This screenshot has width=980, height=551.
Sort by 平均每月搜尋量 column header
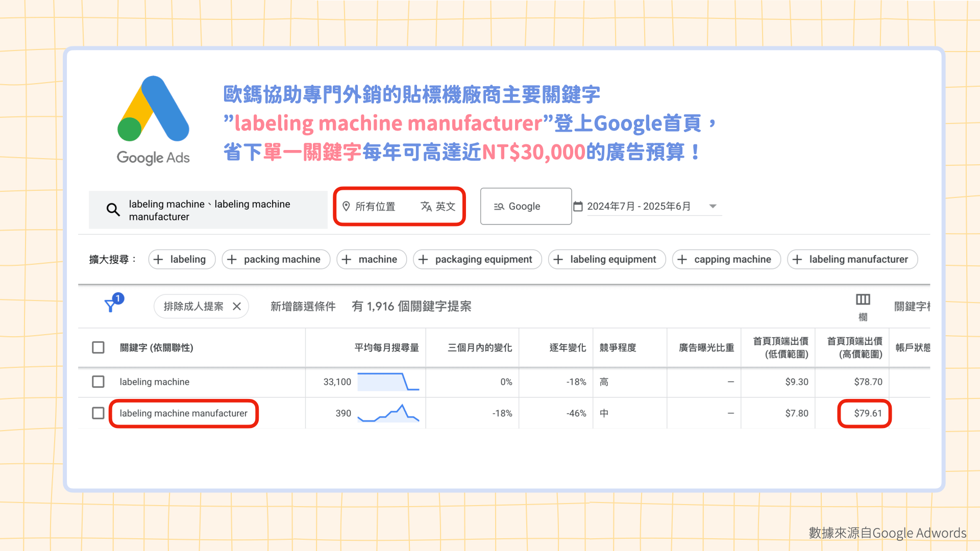point(386,347)
